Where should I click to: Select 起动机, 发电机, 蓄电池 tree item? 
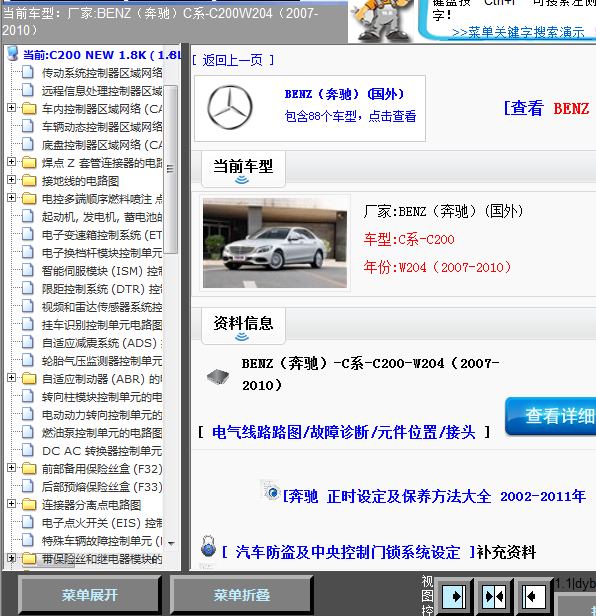(102, 216)
